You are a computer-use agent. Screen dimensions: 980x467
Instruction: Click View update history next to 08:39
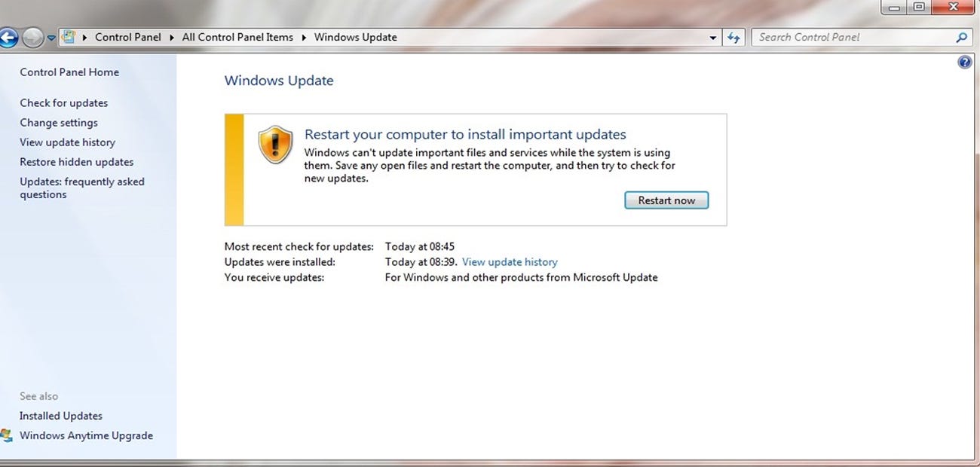tap(510, 262)
